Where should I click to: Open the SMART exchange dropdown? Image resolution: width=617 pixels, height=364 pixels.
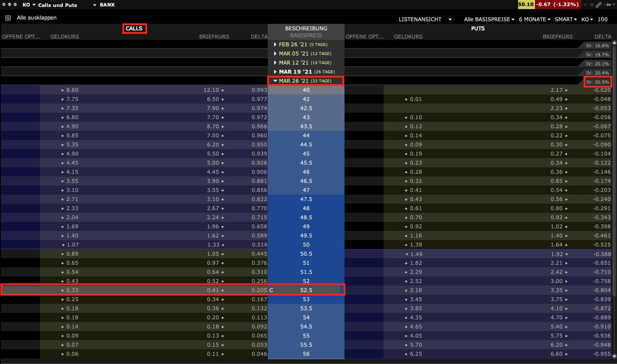coord(566,19)
